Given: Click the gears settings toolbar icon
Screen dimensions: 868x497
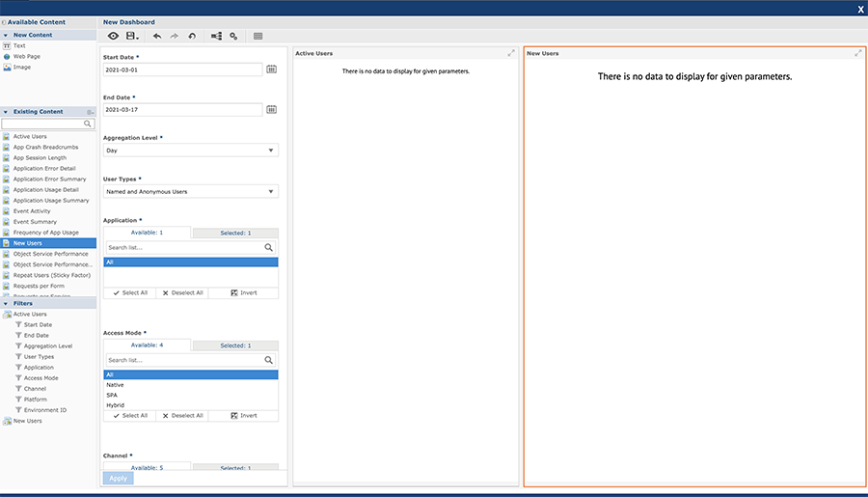Looking at the screenshot, I should click(x=233, y=36).
